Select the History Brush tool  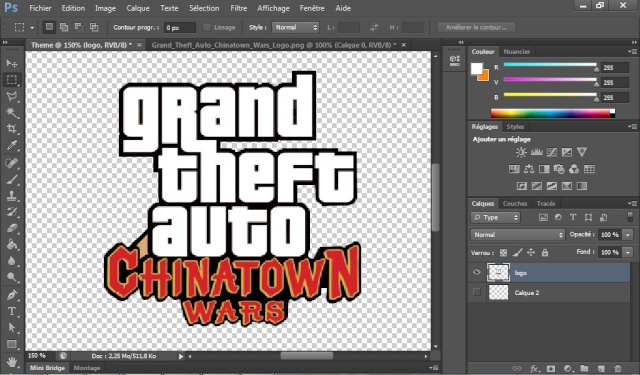point(12,212)
